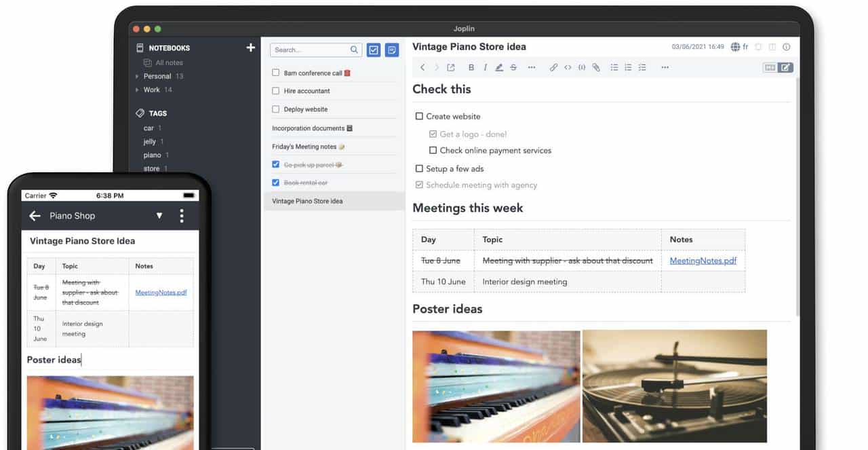
Task: Insert a hyperlink with the link icon
Action: (x=553, y=67)
